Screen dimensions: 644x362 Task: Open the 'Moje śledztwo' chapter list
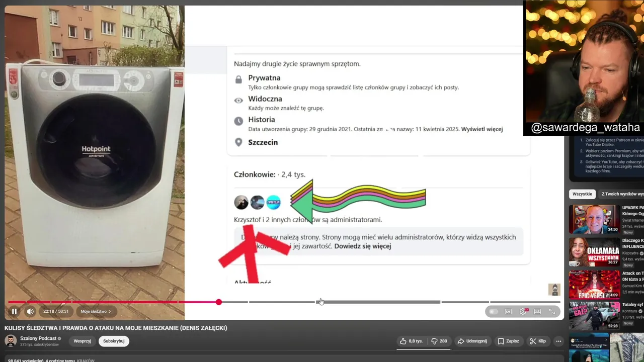tap(96, 311)
